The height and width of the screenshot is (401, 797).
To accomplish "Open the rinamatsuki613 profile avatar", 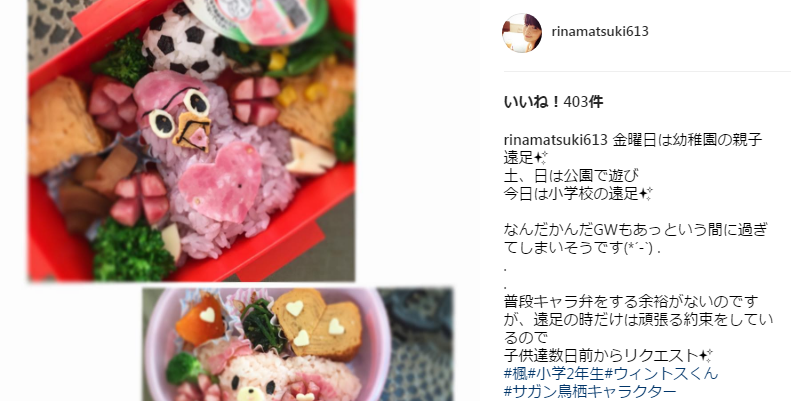I will (522, 33).
